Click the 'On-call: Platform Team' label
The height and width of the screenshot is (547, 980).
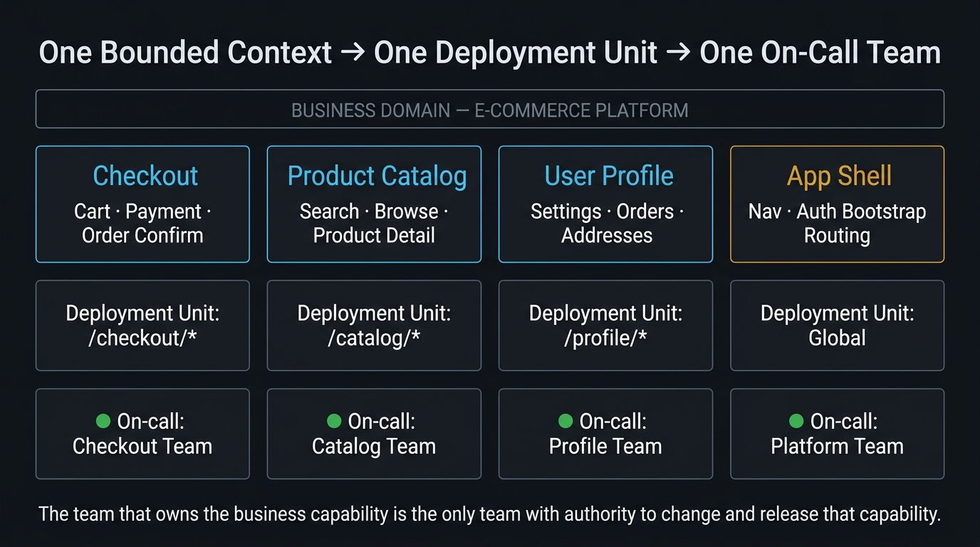click(837, 434)
